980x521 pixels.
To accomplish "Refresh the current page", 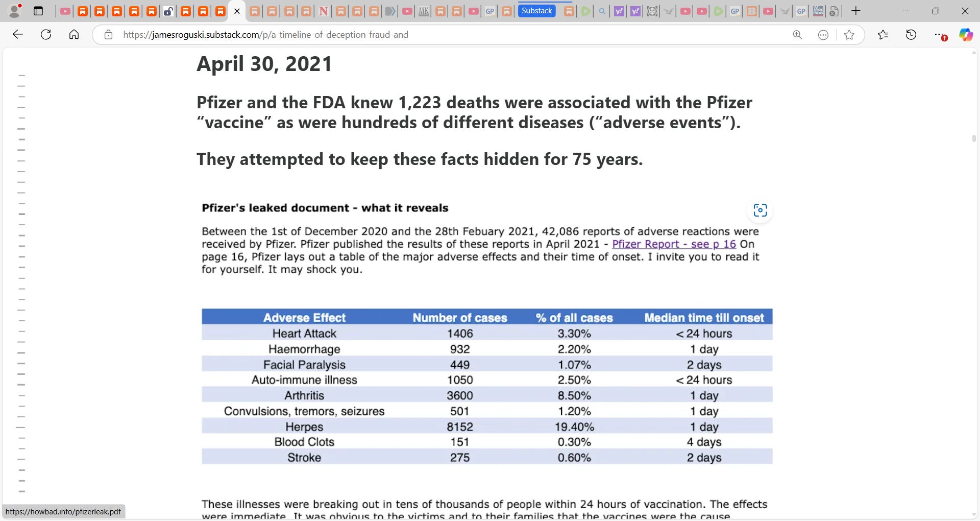I will (x=46, y=35).
